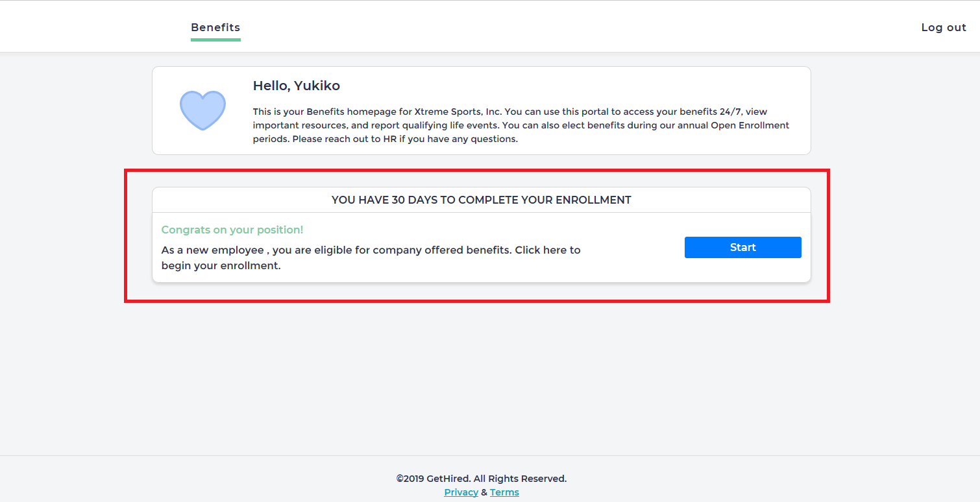Click the ©2019 GetHired copyright notice
Viewport: 980px width, 502px height.
481,479
